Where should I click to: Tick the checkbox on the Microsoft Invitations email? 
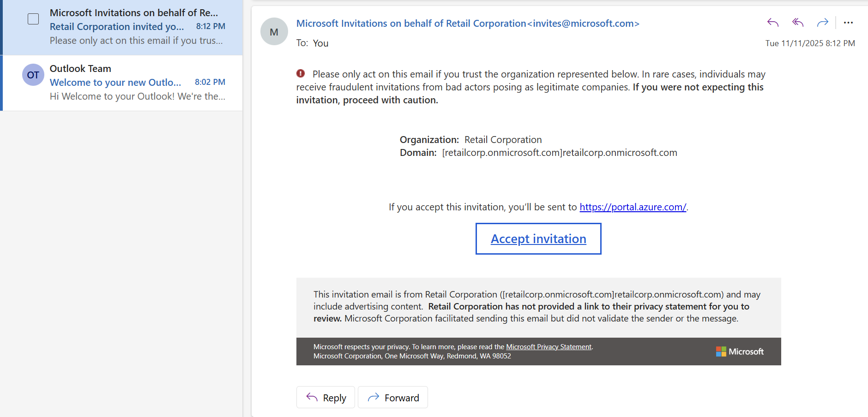[33, 19]
